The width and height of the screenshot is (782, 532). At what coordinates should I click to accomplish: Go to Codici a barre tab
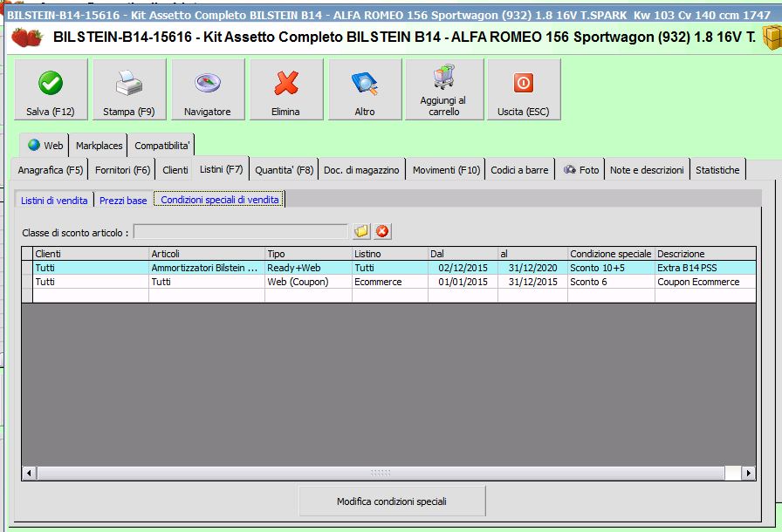[519, 170]
